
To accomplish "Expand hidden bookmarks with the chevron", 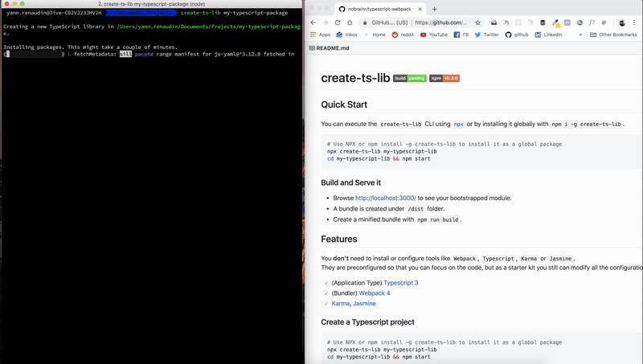I will 580,35.
